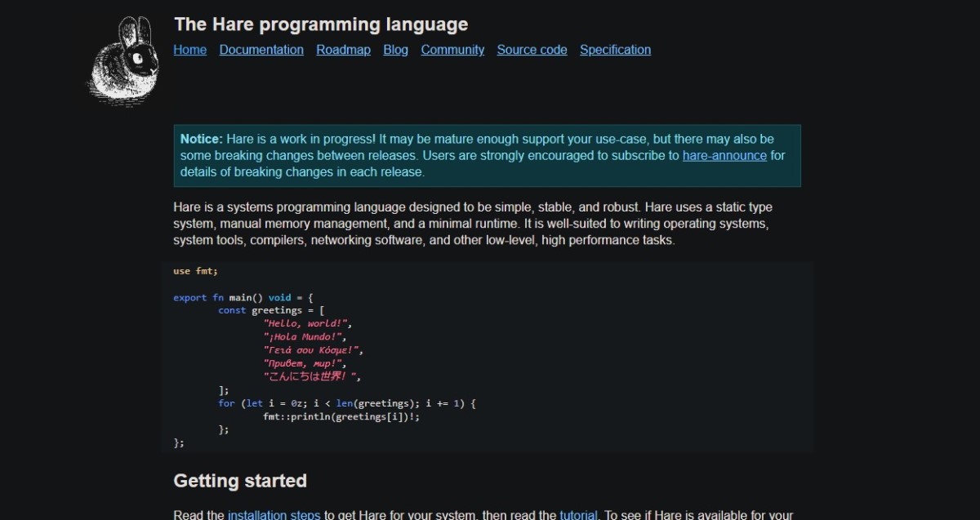Follow the tutorial link
Viewport: 980px width, 520px height.
[578, 514]
